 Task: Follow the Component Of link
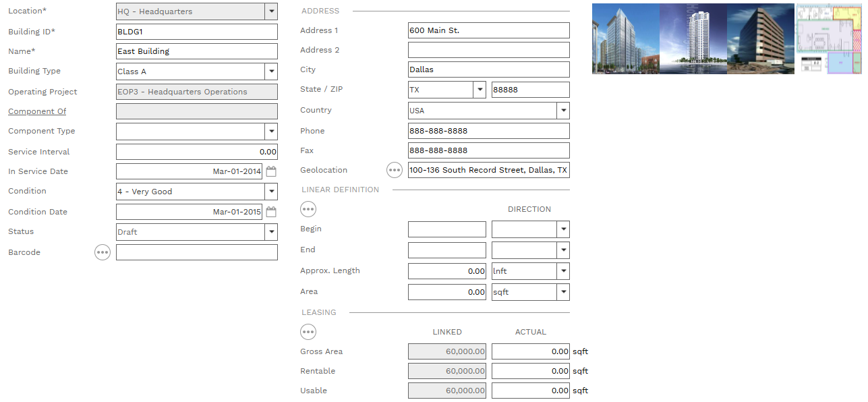click(37, 111)
